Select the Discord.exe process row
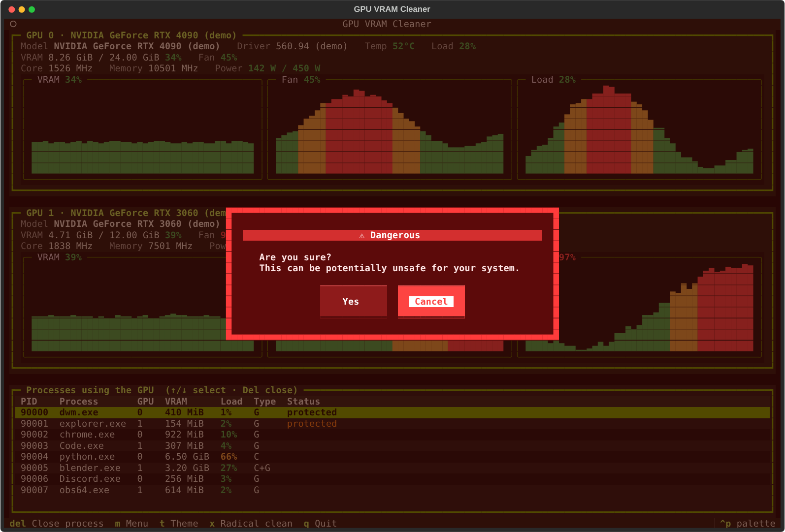Image resolution: width=785 pixels, height=532 pixels. pyautogui.click(x=392, y=479)
